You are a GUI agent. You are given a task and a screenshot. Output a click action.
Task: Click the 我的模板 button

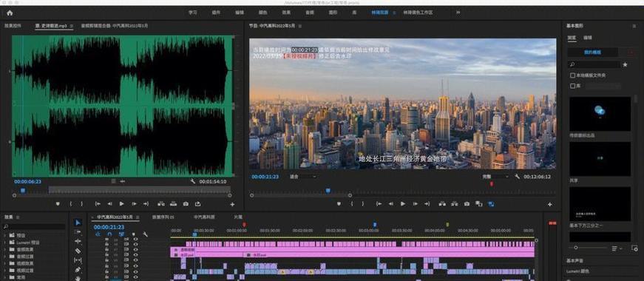593,53
